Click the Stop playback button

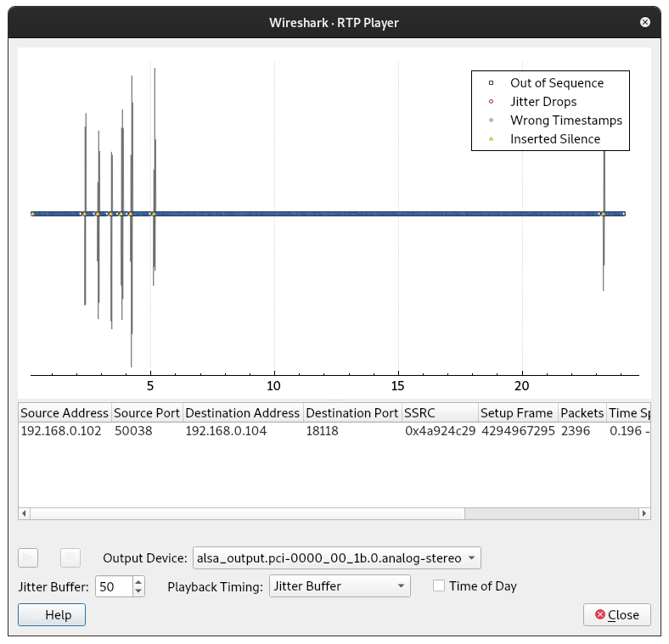coord(70,557)
